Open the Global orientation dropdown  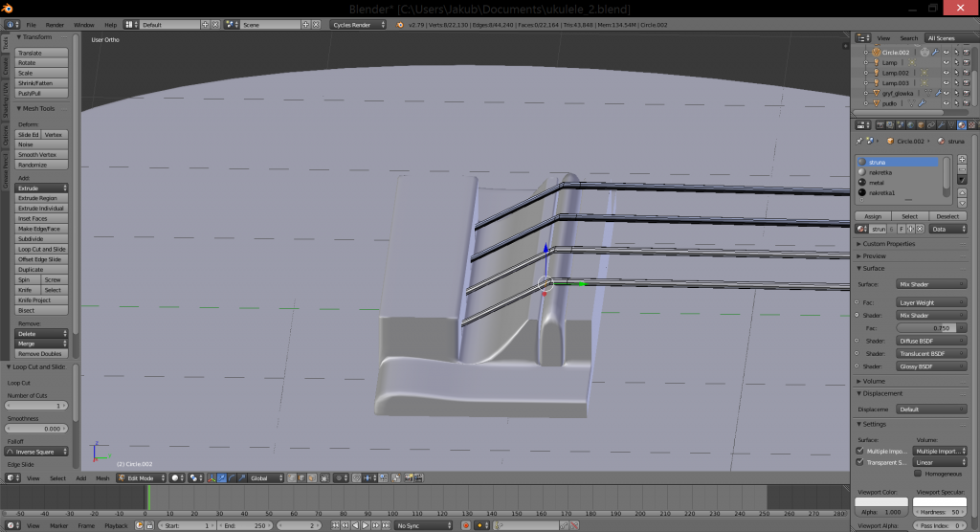[x=266, y=478]
